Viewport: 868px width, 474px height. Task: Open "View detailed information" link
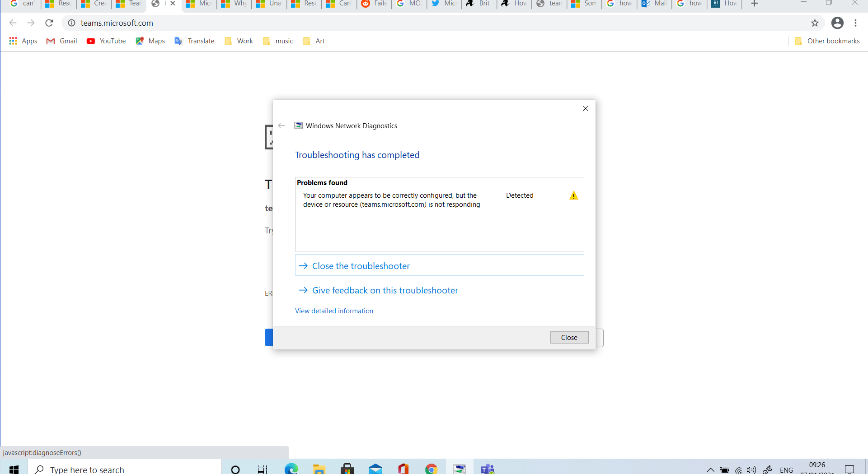pyautogui.click(x=334, y=311)
